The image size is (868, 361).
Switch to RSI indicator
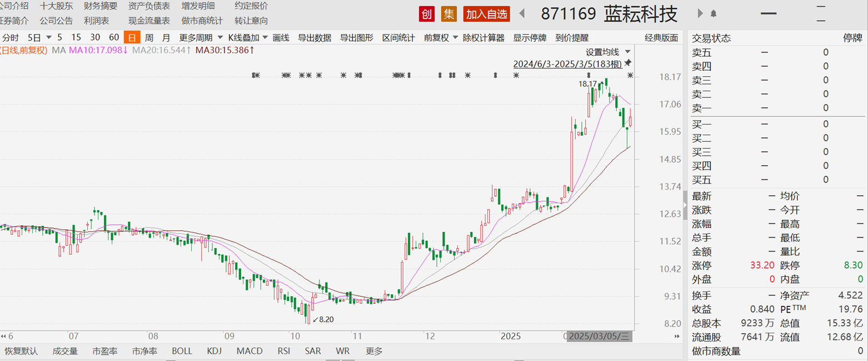(284, 351)
